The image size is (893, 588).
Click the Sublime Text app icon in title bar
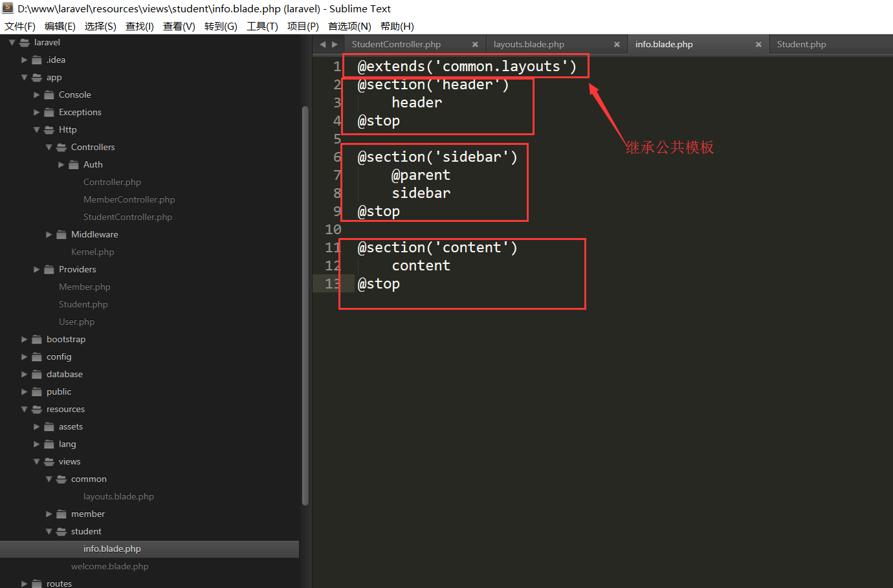[x=8, y=8]
